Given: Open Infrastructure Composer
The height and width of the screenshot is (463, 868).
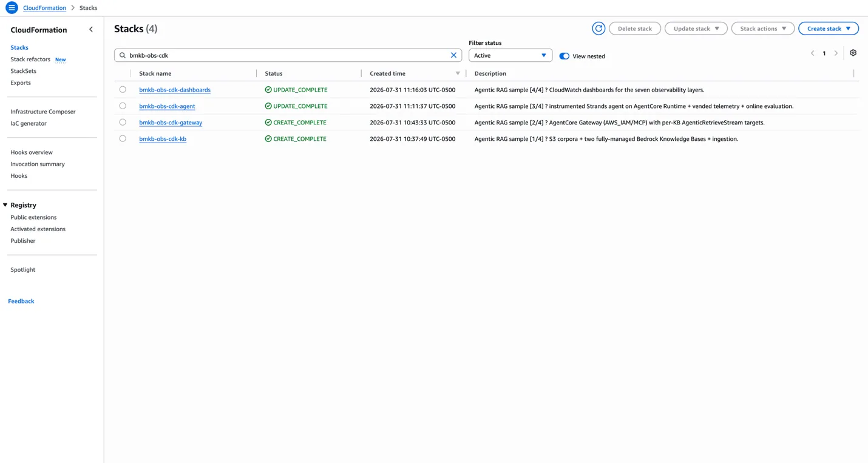Looking at the screenshot, I should 43,112.
